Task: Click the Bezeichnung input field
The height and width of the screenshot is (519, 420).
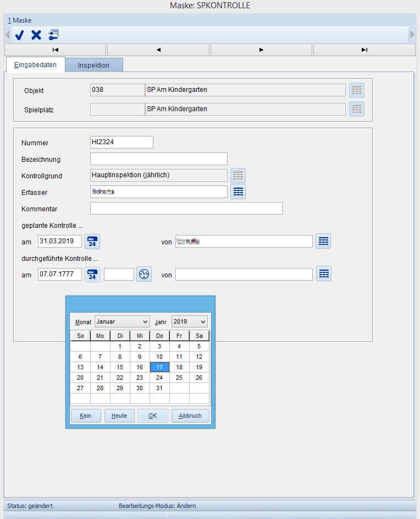Action: point(159,159)
